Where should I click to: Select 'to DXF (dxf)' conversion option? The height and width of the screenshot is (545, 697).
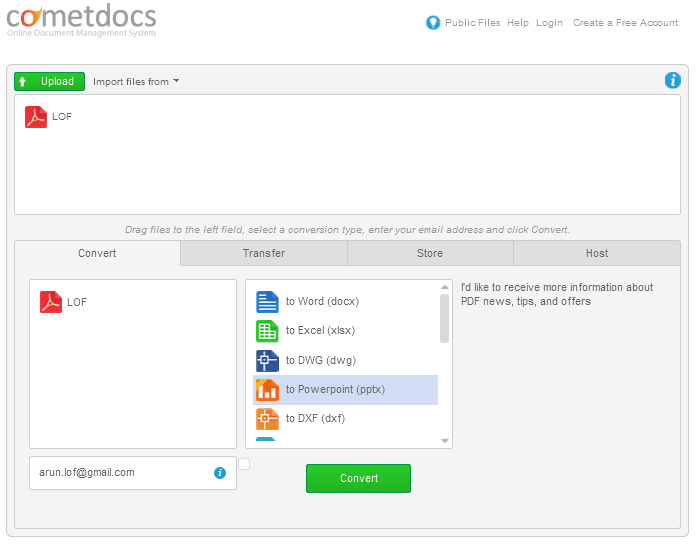click(345, 419)
